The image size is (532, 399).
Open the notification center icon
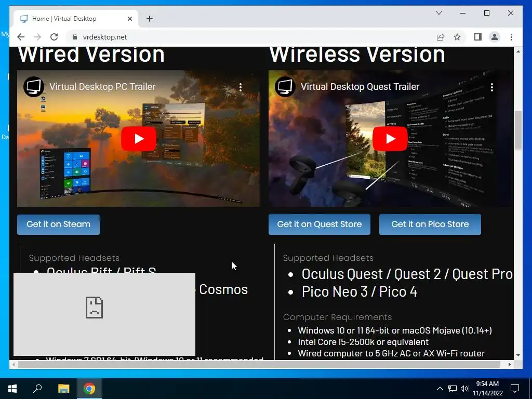[x=515, y=389]
